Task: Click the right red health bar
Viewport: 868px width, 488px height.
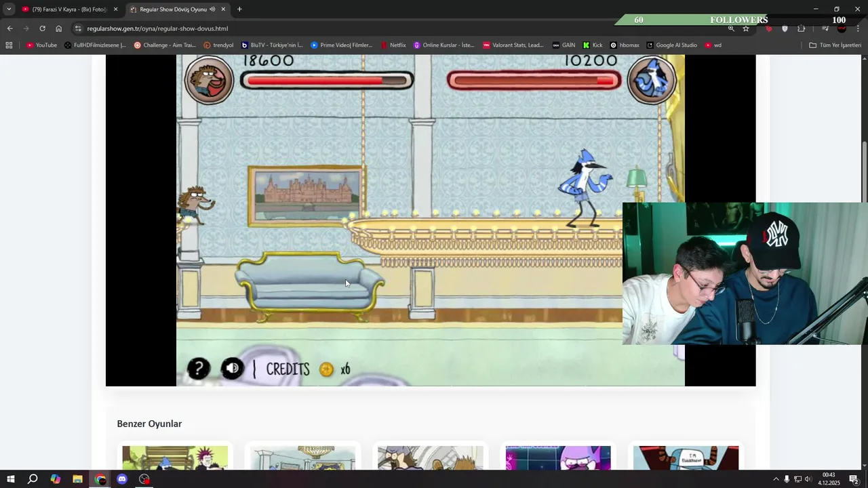Action: pos(534,81)
